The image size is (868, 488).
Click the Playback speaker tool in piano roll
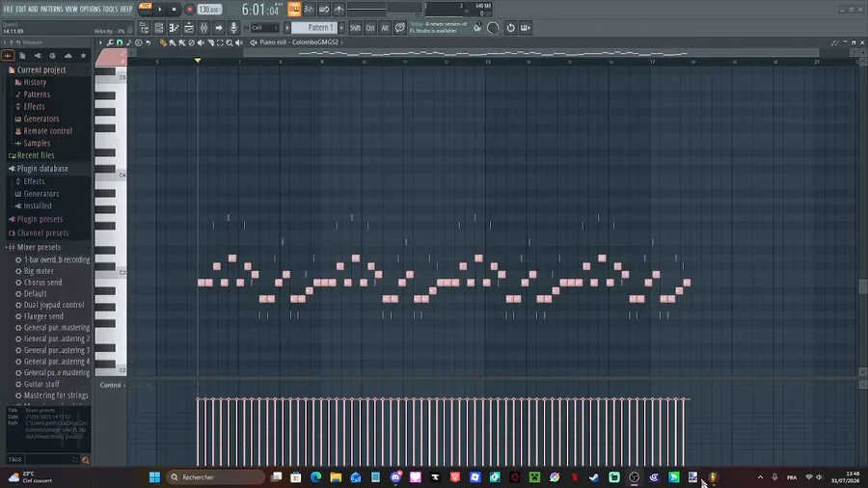(x=239, y=42)
